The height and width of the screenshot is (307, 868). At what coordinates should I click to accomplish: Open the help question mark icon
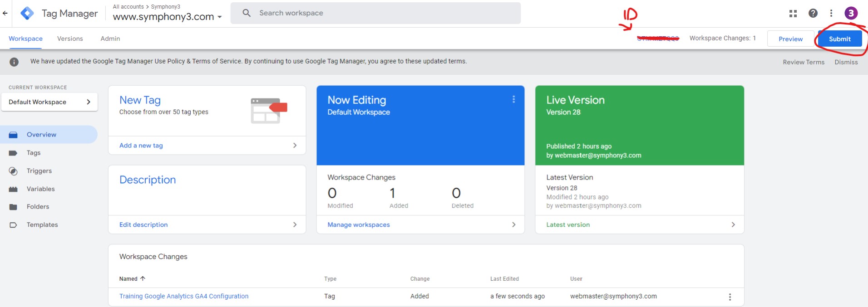tap(813, 13)
